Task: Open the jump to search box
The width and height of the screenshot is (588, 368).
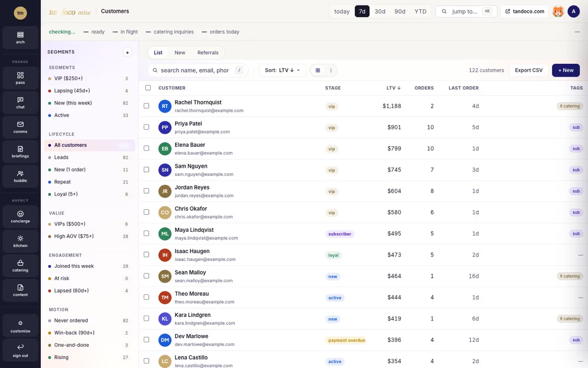Action: [466, 11]
